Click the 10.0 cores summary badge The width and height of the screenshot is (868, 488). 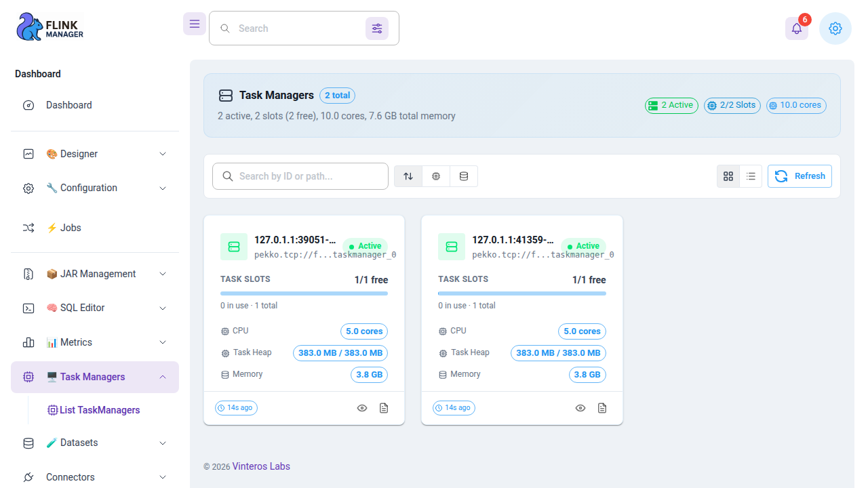pyautogui.click(x=796, y=105)
